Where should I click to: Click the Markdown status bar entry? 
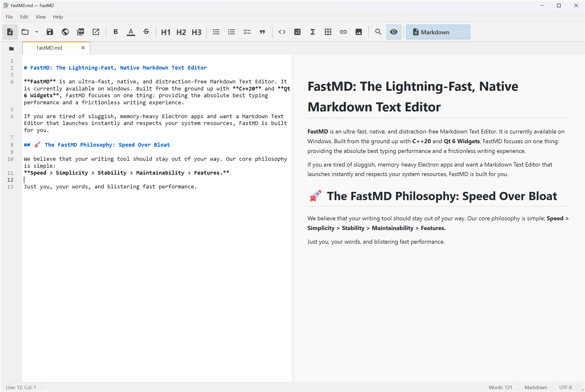point(536,387)
